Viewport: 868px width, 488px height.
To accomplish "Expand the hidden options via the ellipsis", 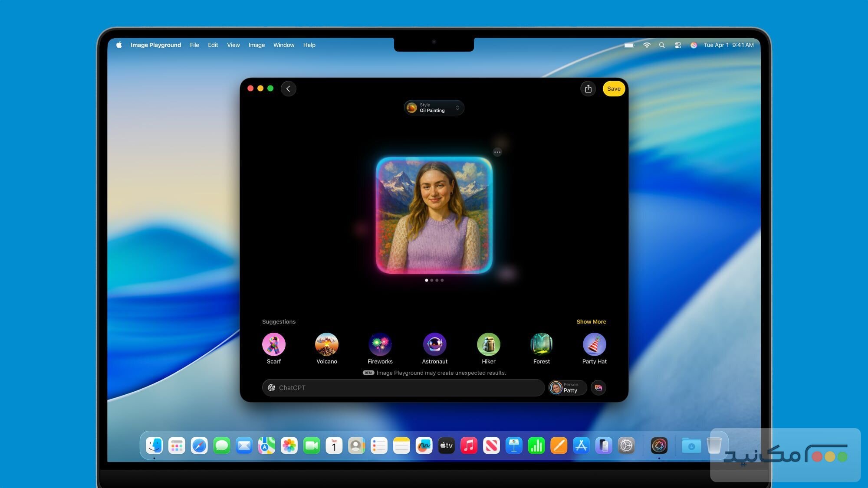I will click(x=497, y=152).
